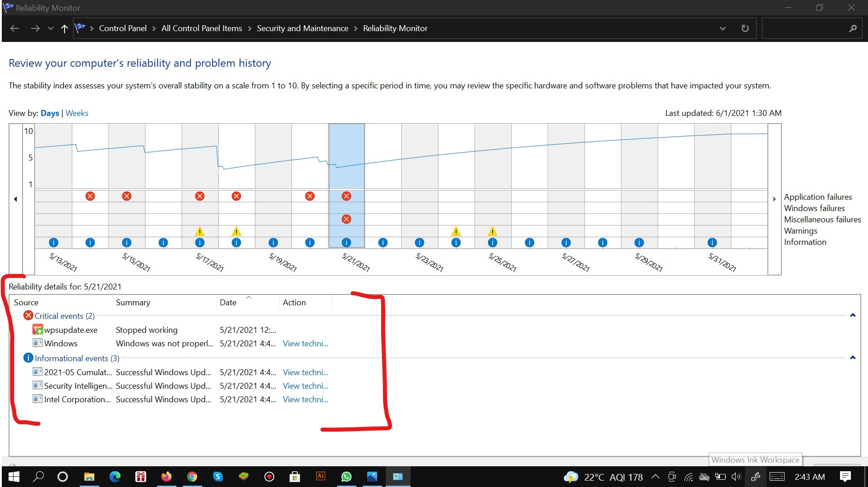Viewport: 868px width, 487px height.
Task: Click View technical details for the Windows error
Action: tap(305, 343)
